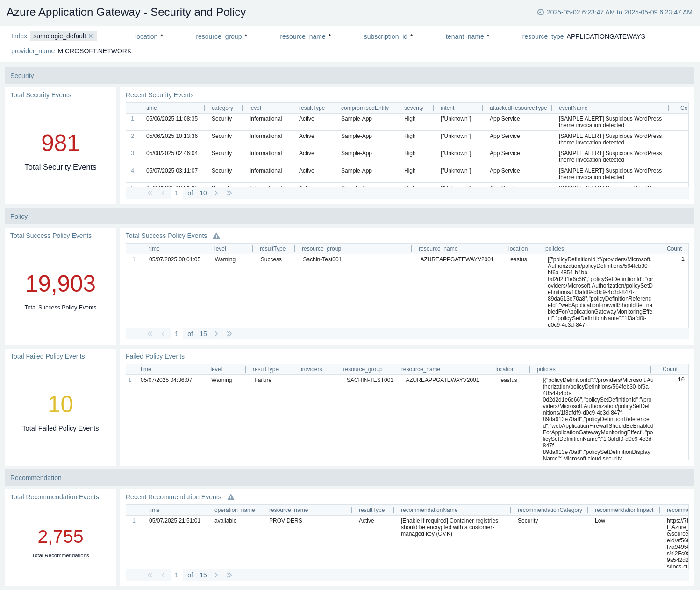Image resolution: width=700 pixels, height=590 pixels.
Task: Sort Recent Security Events by category column
Action: click(x=222, y=108)
